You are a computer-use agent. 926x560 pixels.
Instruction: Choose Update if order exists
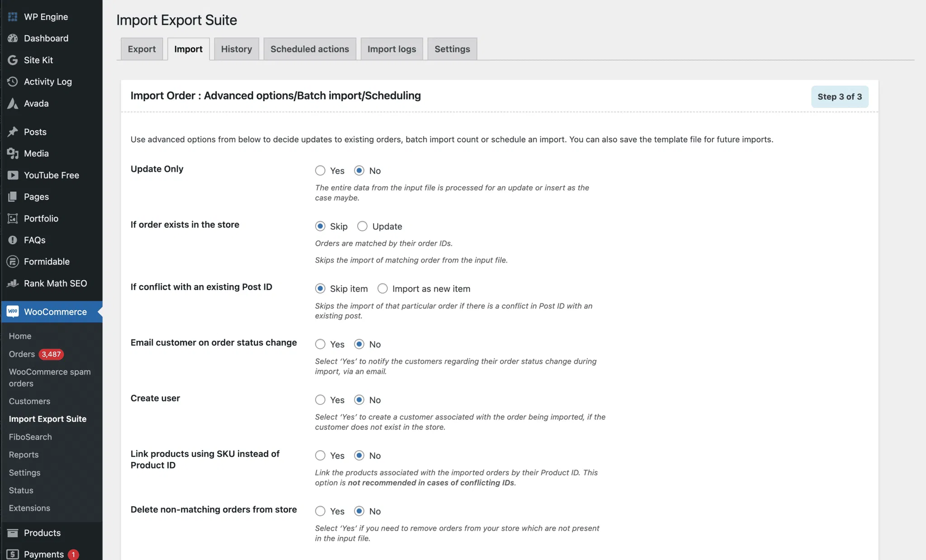click(362, 226)
